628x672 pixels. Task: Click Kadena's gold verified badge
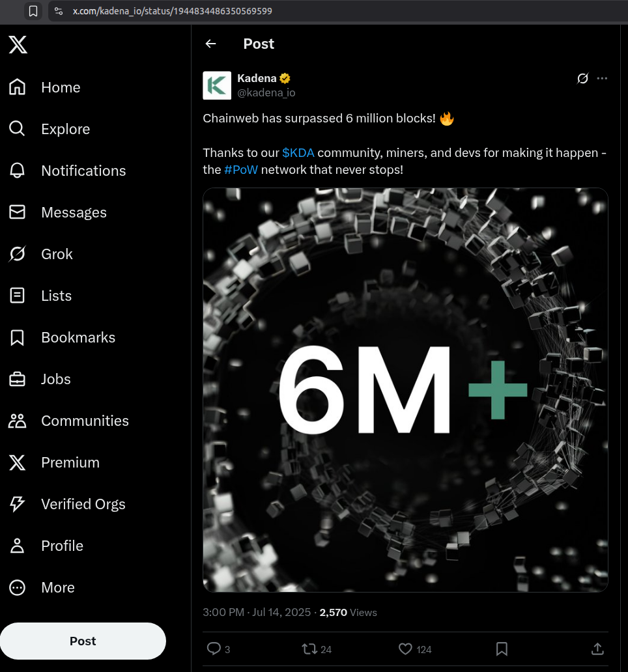click(x=285, y=78)
